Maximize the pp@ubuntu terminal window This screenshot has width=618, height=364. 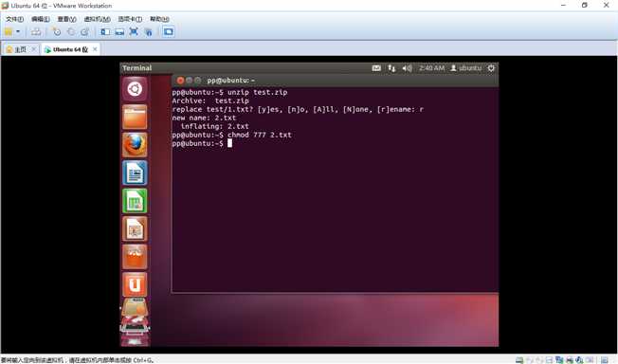[198, 81]
